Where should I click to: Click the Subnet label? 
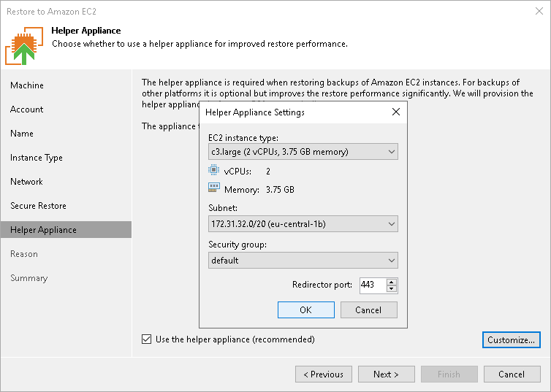click(x=223, y=208)
